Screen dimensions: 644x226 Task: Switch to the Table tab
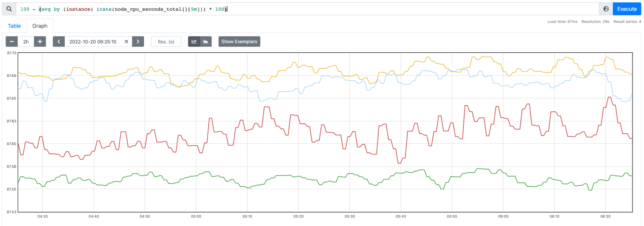[14, 26]
